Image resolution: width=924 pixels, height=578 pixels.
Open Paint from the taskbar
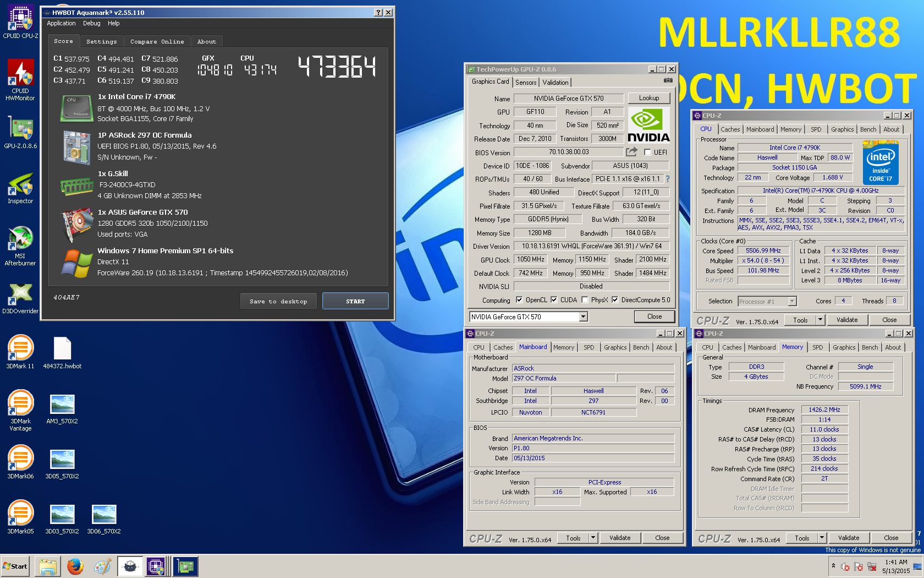pos(102,566)
